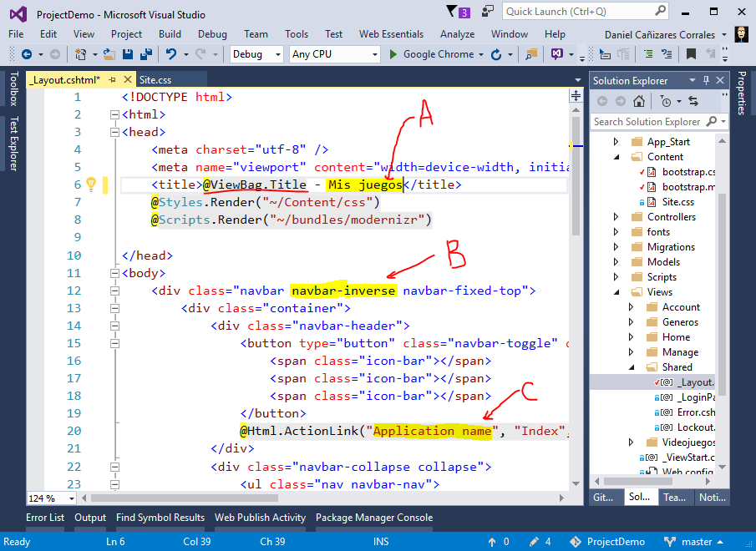Save all open files
The width and height of the screenshot is (756, 551).
[x=145, y=54]
